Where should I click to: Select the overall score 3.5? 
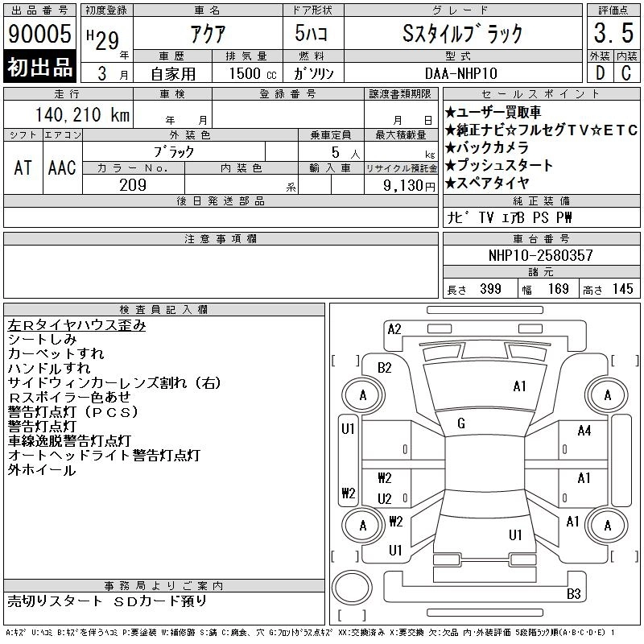point(613,34)
